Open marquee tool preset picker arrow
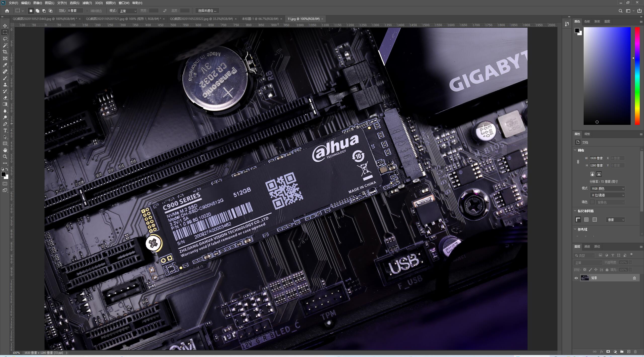 (23, 11)
